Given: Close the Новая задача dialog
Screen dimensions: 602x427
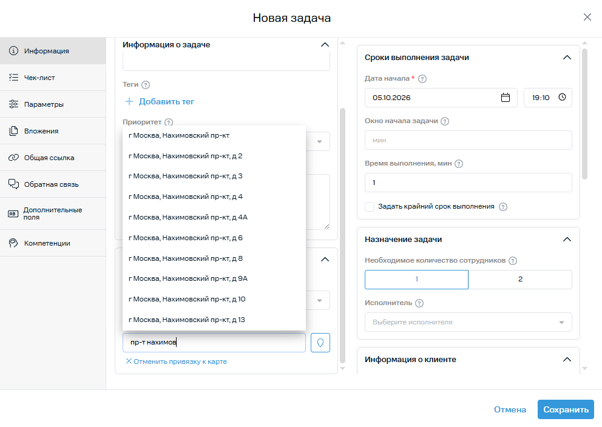Looking at the screenshot, I should [587, 17].
